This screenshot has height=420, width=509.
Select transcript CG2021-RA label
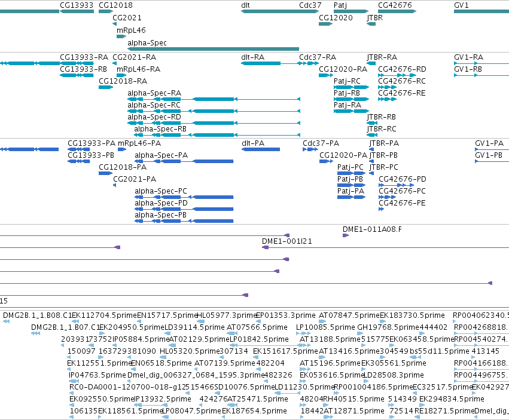point(135,57)
